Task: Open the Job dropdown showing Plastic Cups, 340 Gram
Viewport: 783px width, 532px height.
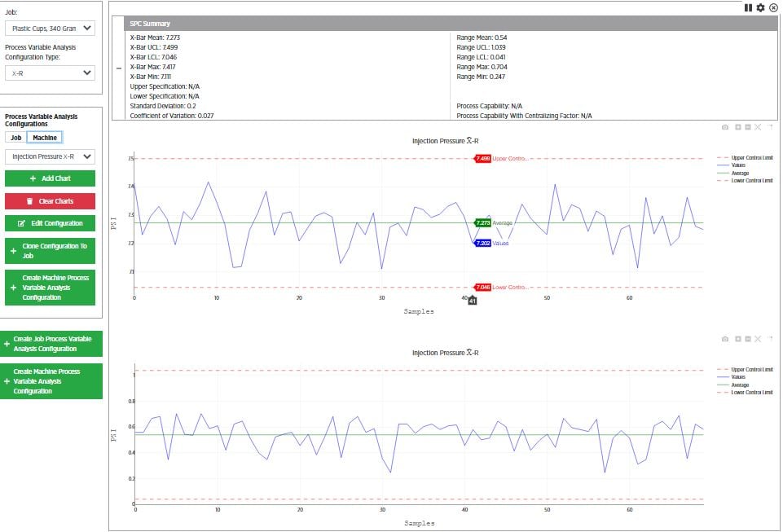Action: (51, 29)
